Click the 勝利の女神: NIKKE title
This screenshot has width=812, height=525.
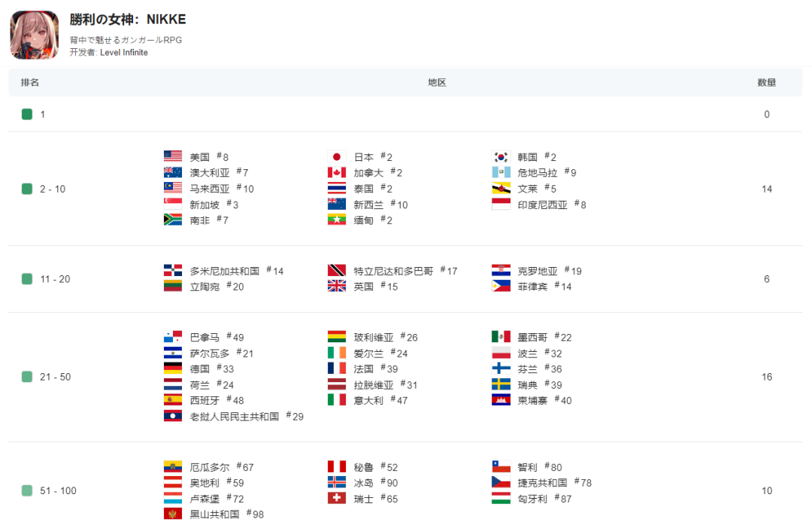tap(128, 20)
